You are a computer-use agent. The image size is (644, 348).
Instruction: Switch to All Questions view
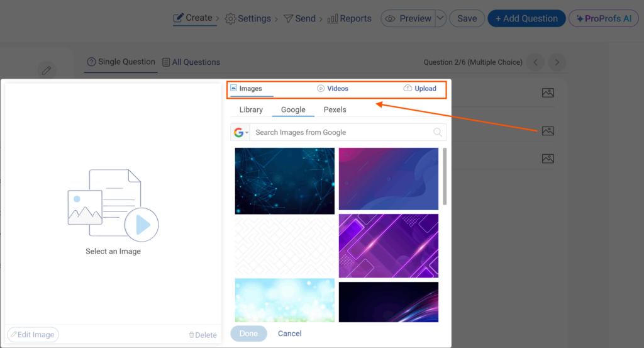tap(191, 62)
